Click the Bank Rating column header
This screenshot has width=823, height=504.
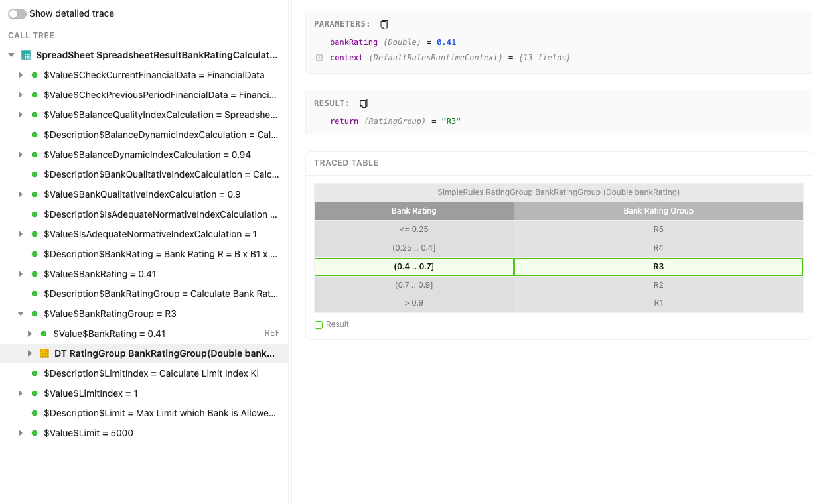point(414,211)
